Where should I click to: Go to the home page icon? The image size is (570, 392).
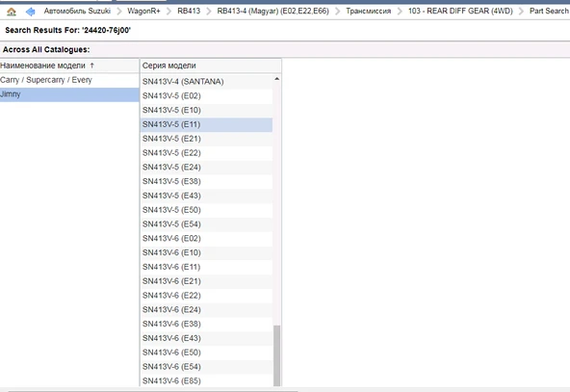(12, 12)
